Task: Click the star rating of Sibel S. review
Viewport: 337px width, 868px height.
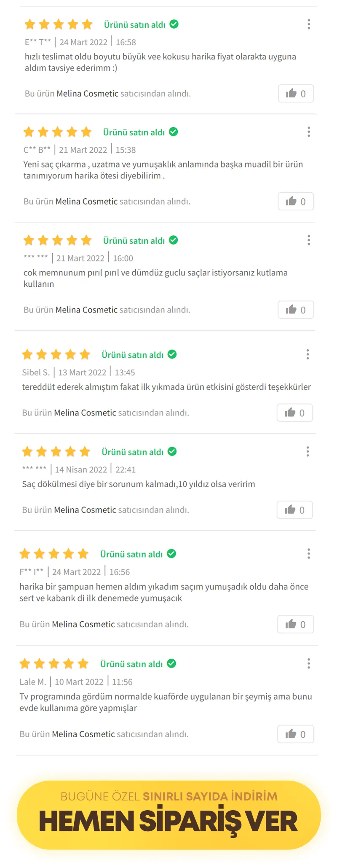Action: point(56,354)
